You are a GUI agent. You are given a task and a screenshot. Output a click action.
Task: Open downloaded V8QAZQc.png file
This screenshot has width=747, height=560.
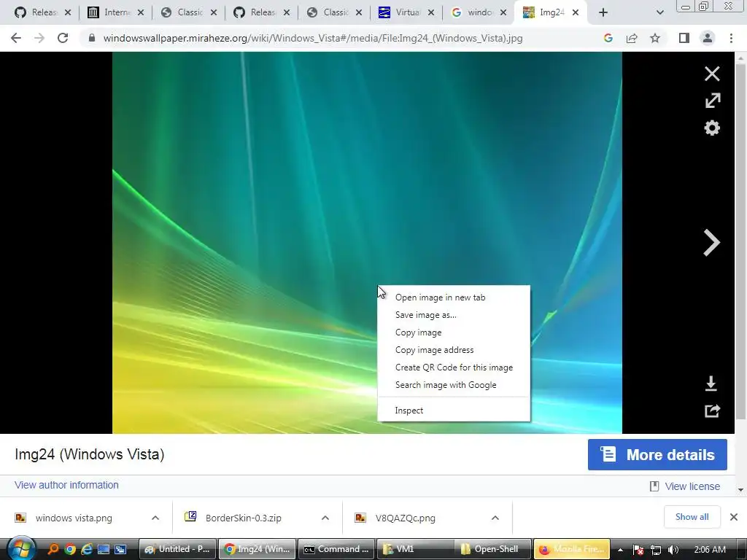405,518
